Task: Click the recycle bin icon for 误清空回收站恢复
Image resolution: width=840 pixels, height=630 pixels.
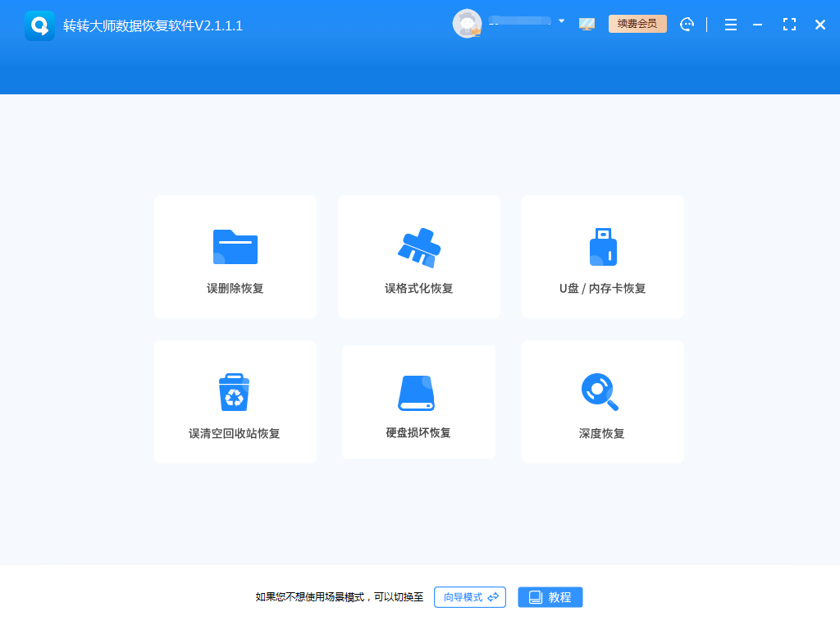Action: 234,392
